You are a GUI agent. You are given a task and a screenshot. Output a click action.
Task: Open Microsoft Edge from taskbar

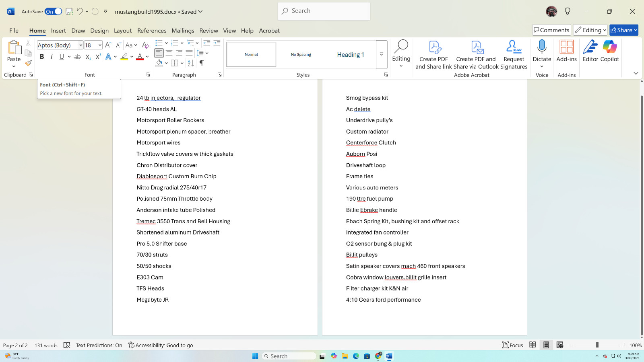pyautogui.click(x=356, y=356)
